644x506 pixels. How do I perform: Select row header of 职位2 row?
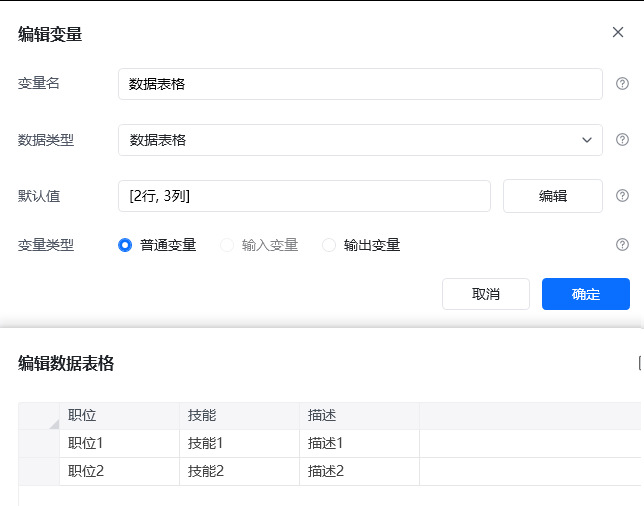point(39,472)
